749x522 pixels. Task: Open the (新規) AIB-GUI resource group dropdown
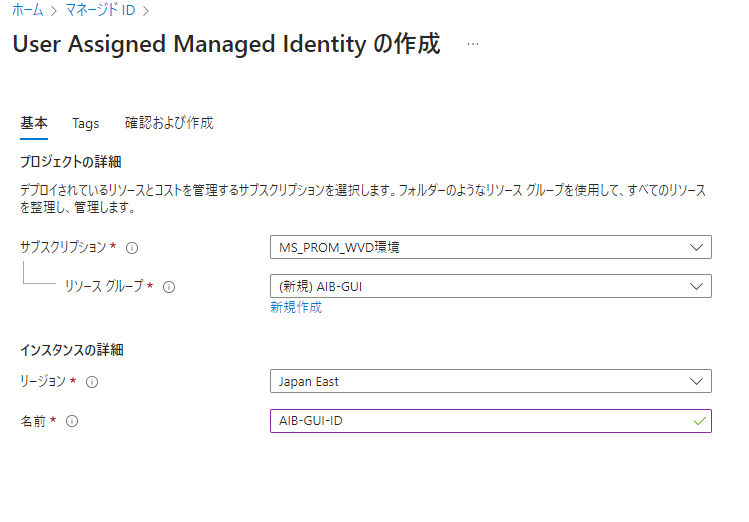coord(490,286)
